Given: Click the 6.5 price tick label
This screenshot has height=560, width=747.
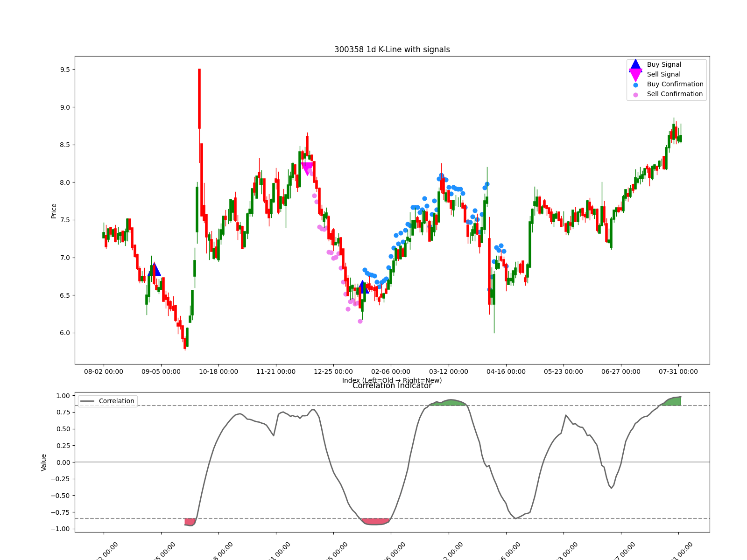Looking at the screenshot, I should point(65,295).
